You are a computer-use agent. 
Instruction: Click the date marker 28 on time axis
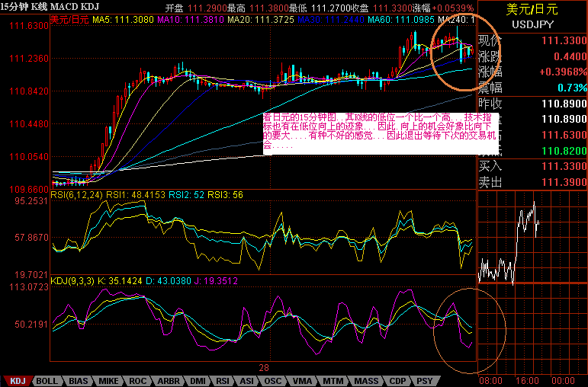click(x=264, y=368)
